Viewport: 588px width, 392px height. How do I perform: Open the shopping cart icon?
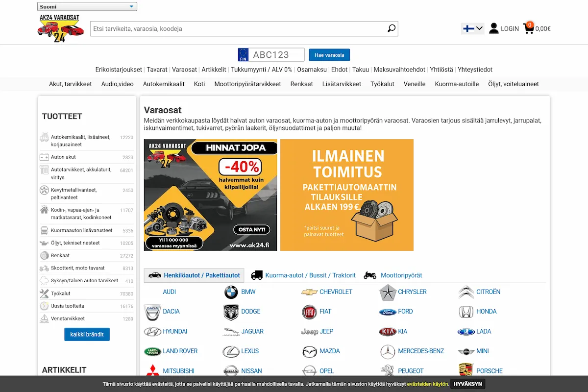coord(529,28)
